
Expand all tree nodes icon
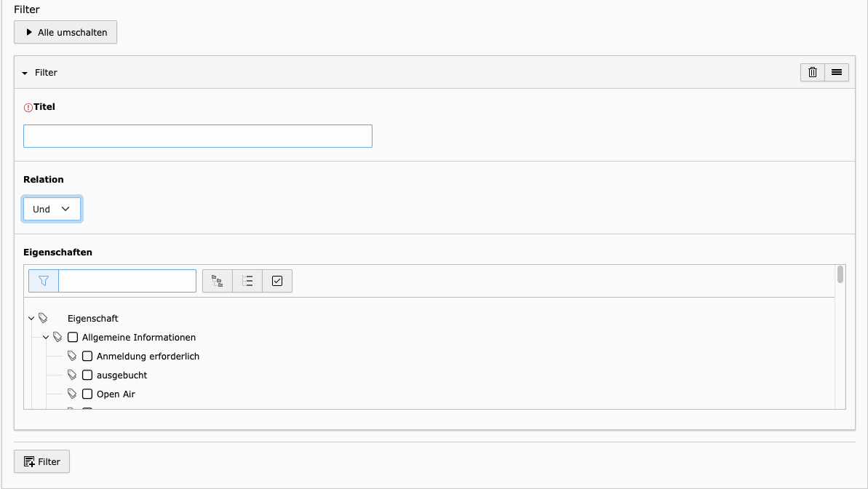[217, 281]
